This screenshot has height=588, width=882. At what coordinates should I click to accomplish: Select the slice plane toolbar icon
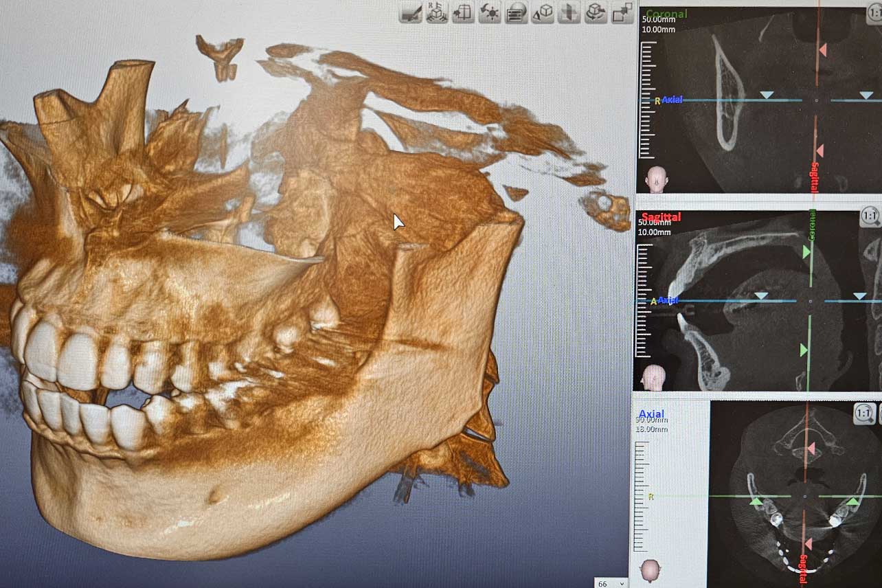click(569, 12)
